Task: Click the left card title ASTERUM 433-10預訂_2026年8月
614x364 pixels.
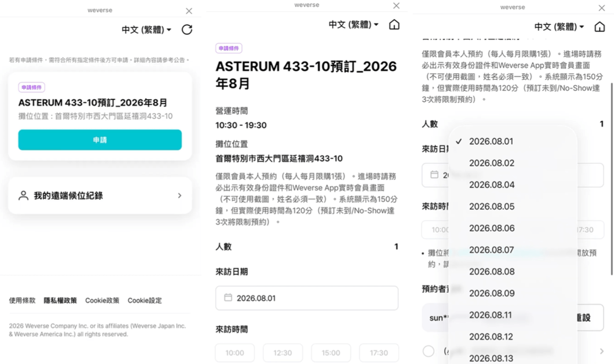Action: coord(93,103)
